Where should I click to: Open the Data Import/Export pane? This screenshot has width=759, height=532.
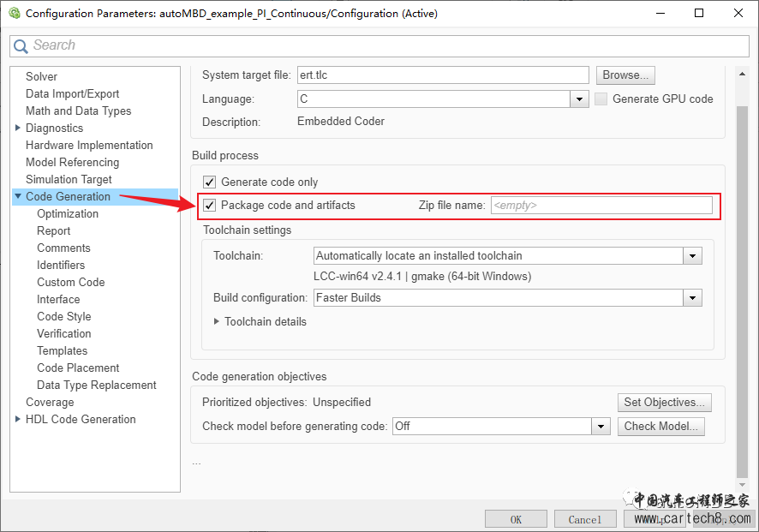coord(72,94)
